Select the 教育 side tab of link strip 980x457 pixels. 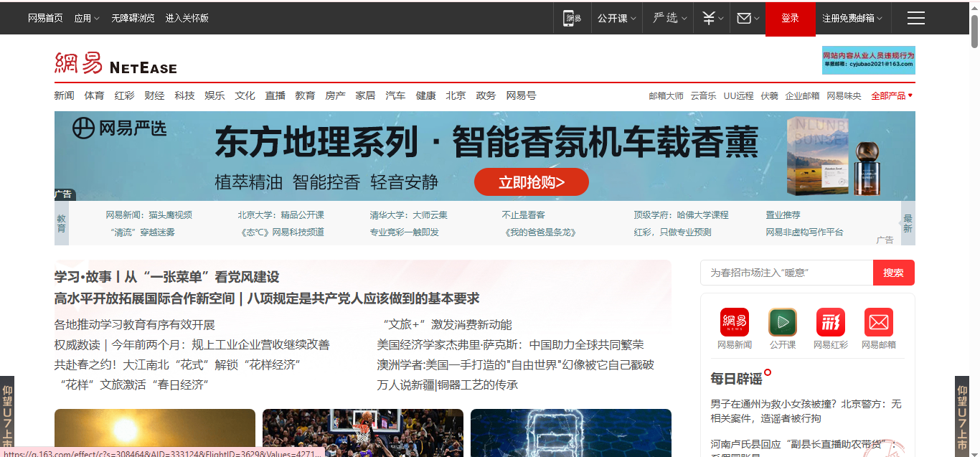[x=62, y=223]
